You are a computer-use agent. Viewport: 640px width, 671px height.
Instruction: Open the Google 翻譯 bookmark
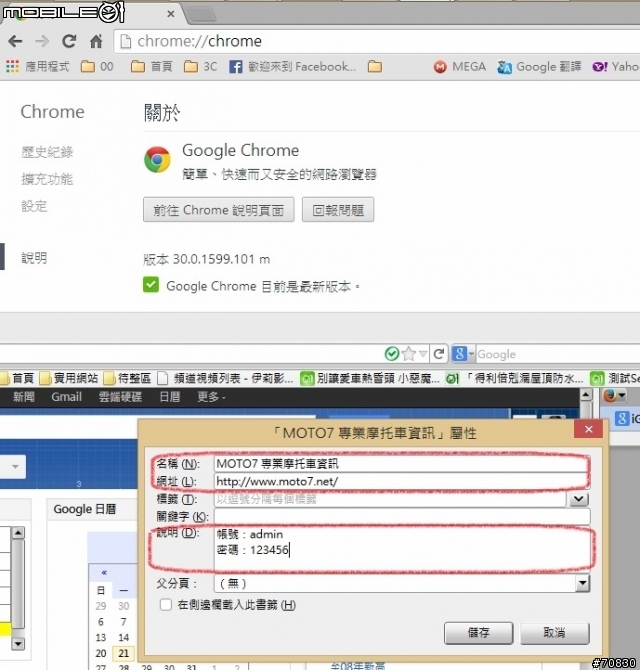tap(539, 66)
